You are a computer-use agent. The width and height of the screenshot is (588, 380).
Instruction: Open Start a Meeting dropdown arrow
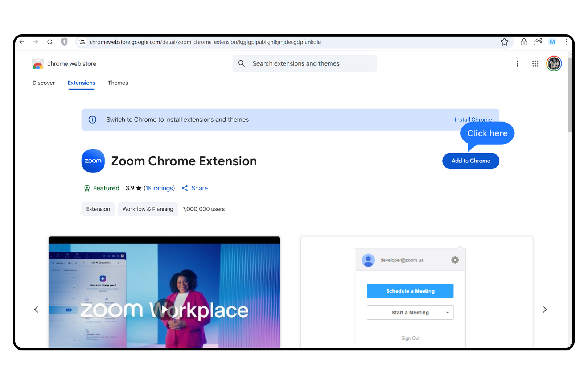[447, 313]
